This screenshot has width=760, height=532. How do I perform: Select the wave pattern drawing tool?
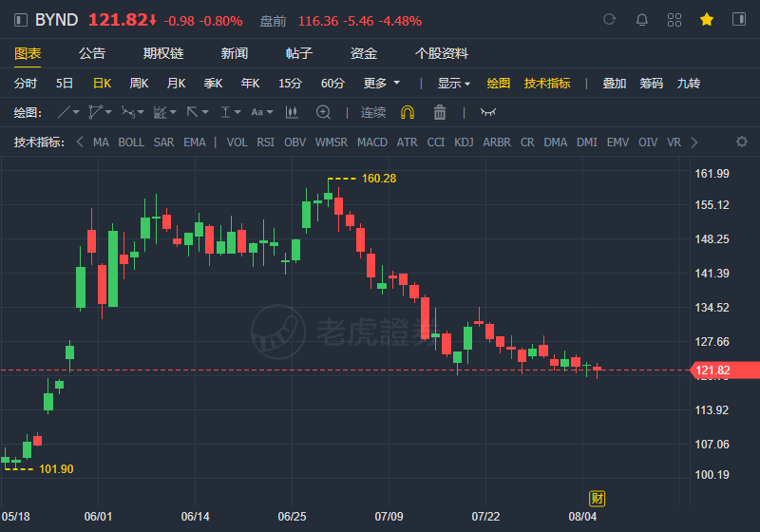128,112
